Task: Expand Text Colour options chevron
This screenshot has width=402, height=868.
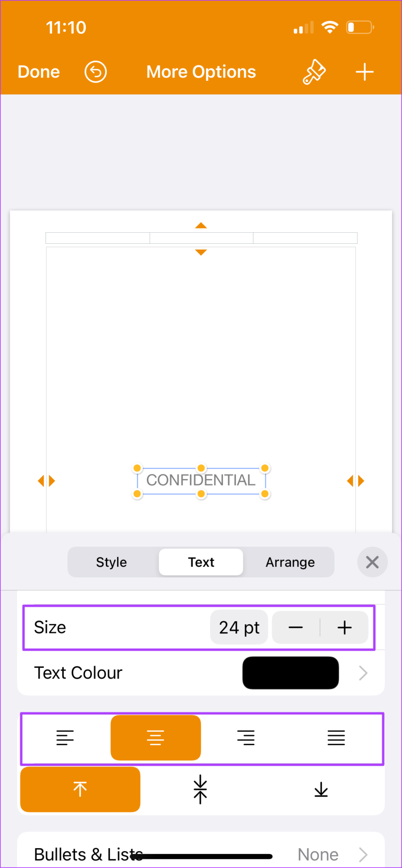Action: tap(363, 673)
